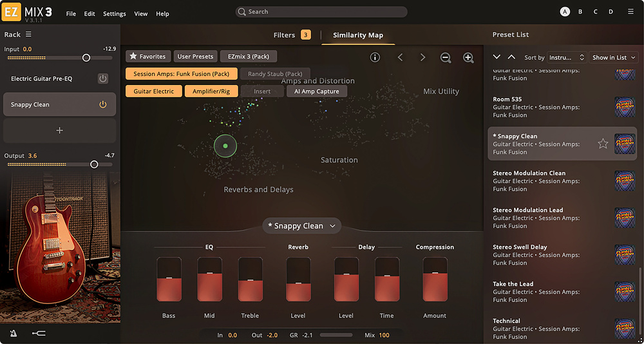Image resolution: width=644 pixels, height=344 pixels.
Task: Click the similarity map info icon
Action: 375,57
